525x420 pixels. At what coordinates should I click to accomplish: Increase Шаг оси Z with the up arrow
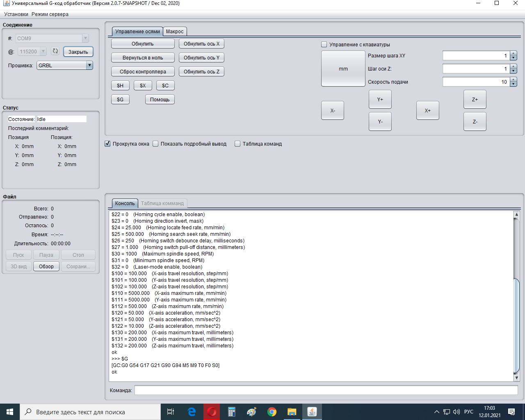click(514, 66)
